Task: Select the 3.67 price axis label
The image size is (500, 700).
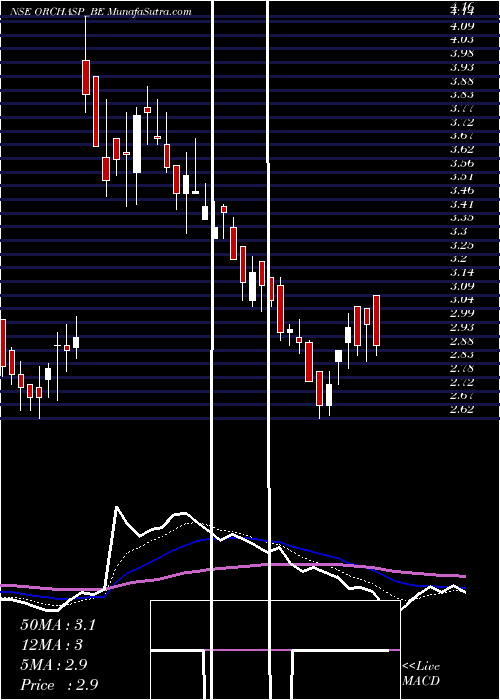Action: point(462,135)
